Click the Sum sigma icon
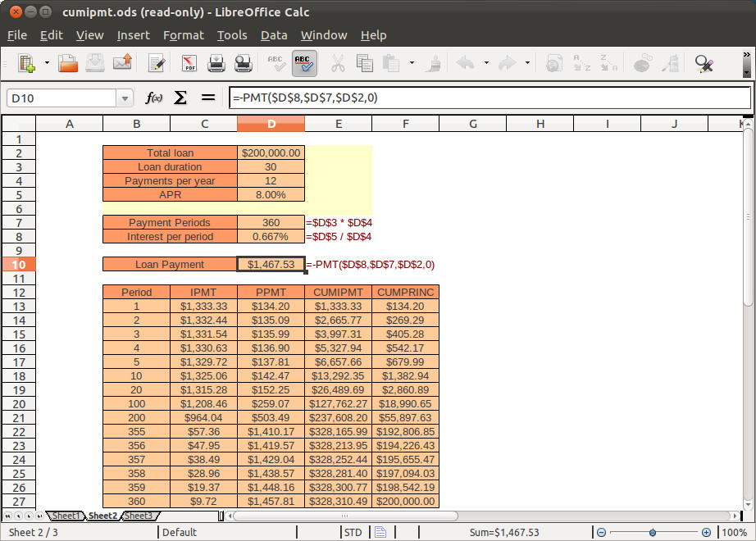 (180, 98)
